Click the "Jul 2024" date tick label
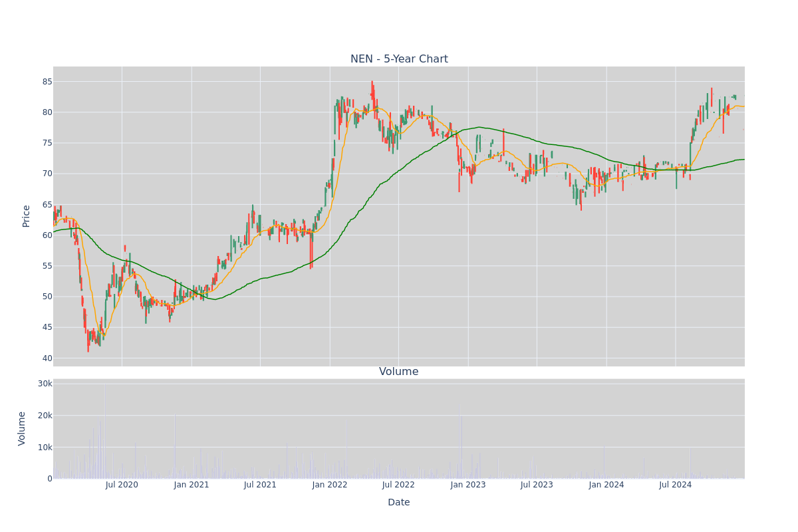 tap(676, 485)
